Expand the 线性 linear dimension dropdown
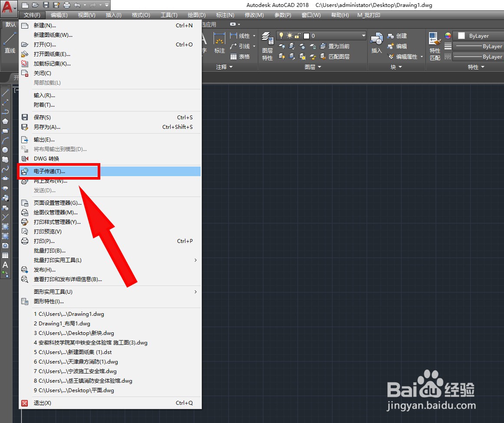504x423 pixels. pos(254,36)
